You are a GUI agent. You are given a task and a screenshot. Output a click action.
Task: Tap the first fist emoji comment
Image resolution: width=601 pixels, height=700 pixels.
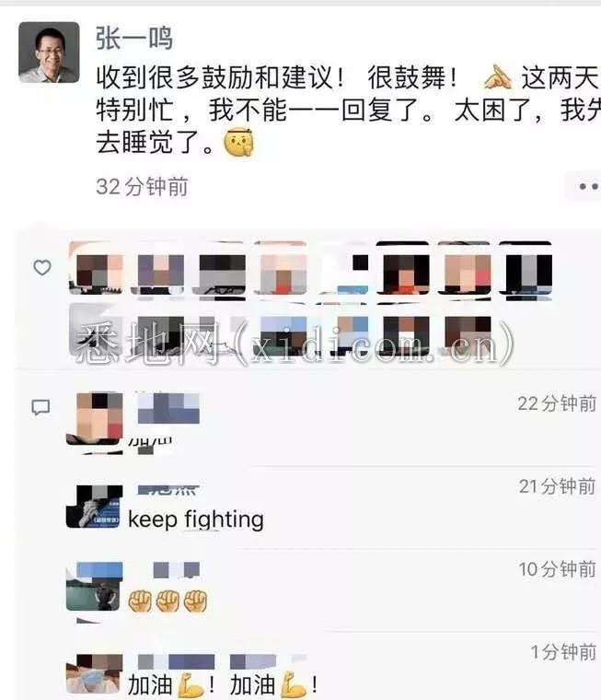pyautogui.click(x=140, y=601)
